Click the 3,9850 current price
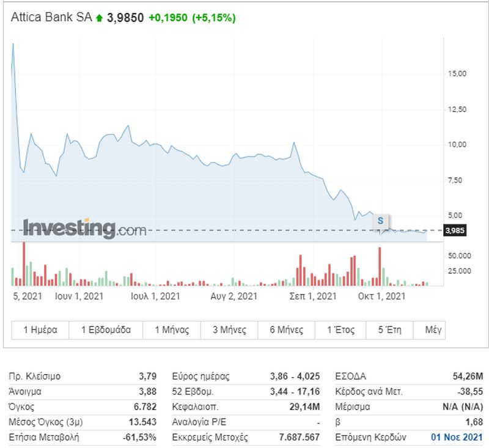The width and height of the screenshot is (489, 448). coord(125,18)
